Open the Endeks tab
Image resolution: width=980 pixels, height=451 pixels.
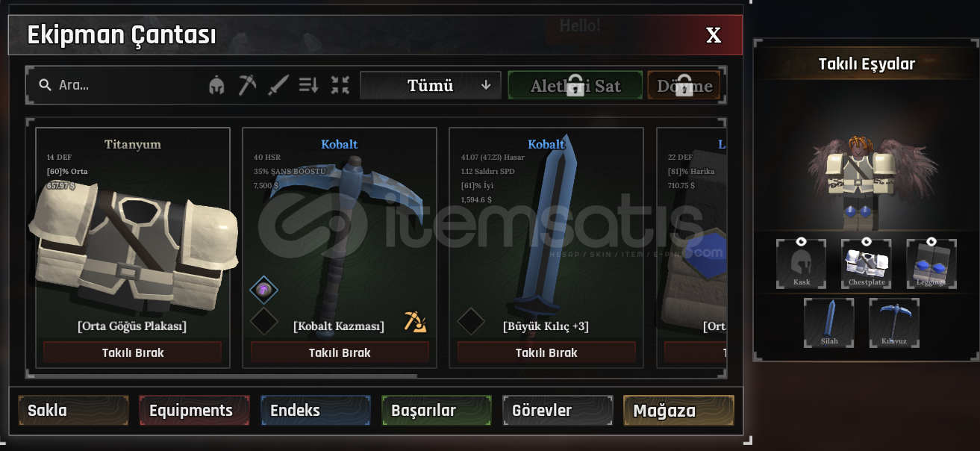[x=315, y=411]
